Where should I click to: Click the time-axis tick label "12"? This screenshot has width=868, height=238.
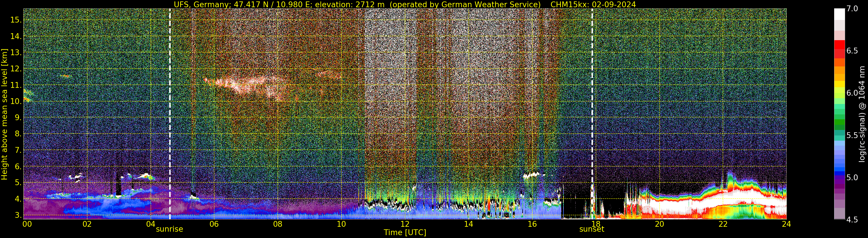tap(405, 224)
